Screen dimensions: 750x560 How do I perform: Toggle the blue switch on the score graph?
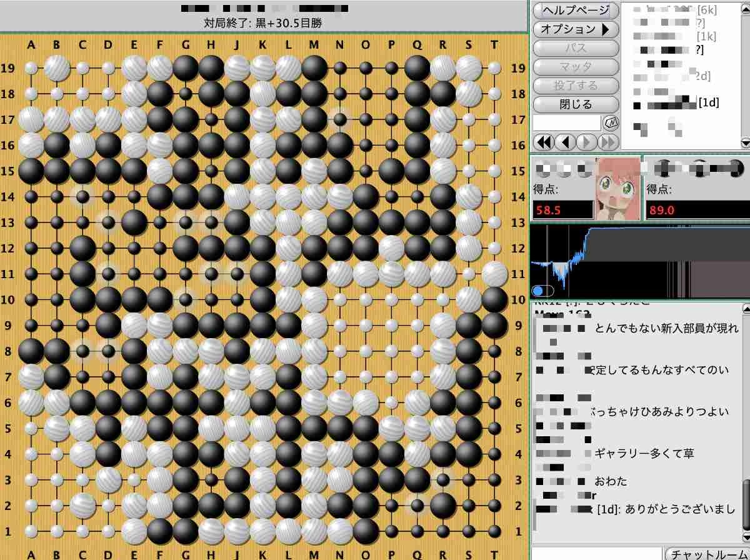542,291
